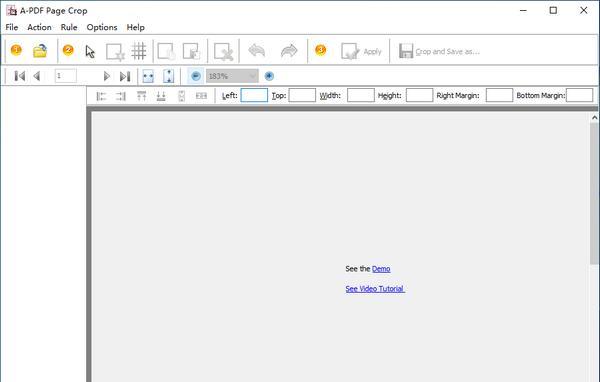Image resolution: width=600 pixels, height=382 pixels.
Task: Click the copy crop box icon
Action: [x=166, y=51]
